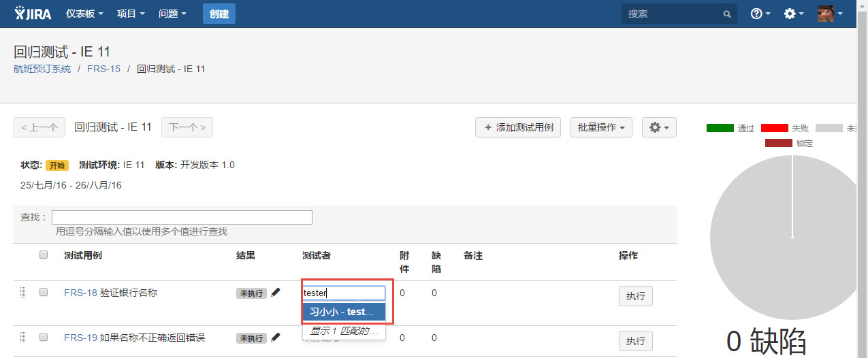Open the user avatar menu
The image size is (868, 358).
click(x=830, y=14)
